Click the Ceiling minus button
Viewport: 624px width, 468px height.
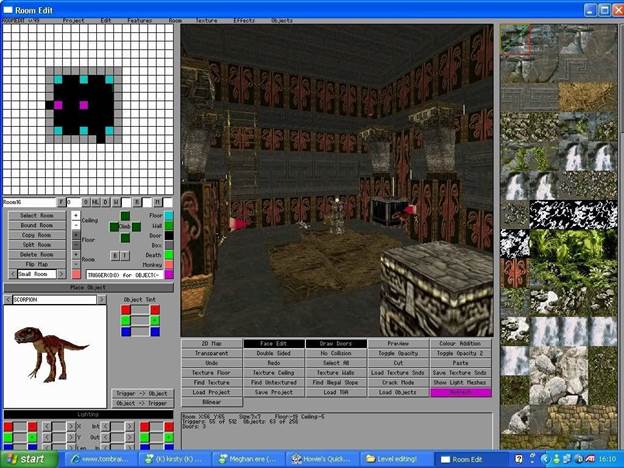tap(76, 225)
